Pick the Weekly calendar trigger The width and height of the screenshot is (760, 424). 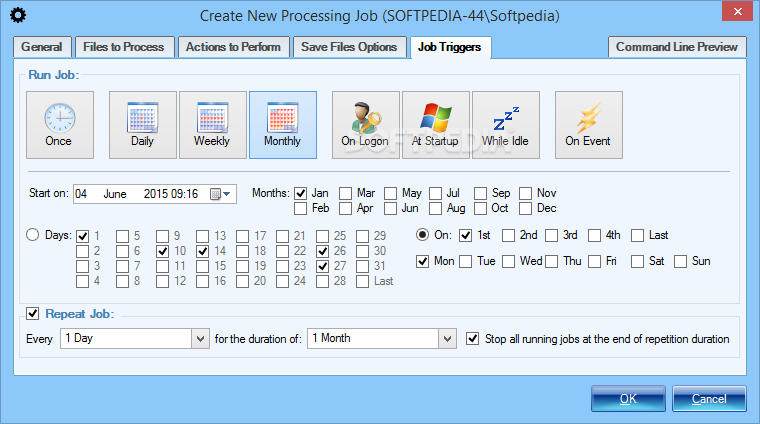coord(212,125)
